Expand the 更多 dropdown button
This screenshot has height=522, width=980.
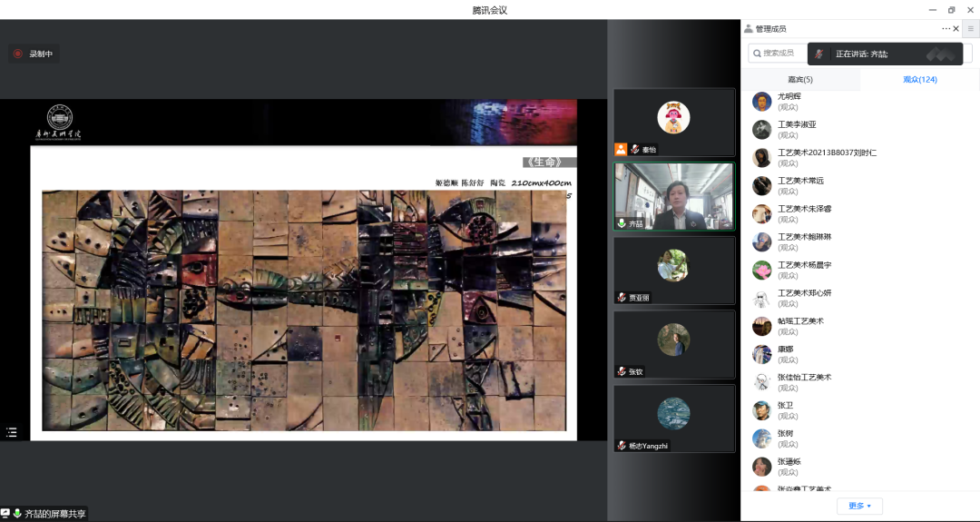point(859,506)
